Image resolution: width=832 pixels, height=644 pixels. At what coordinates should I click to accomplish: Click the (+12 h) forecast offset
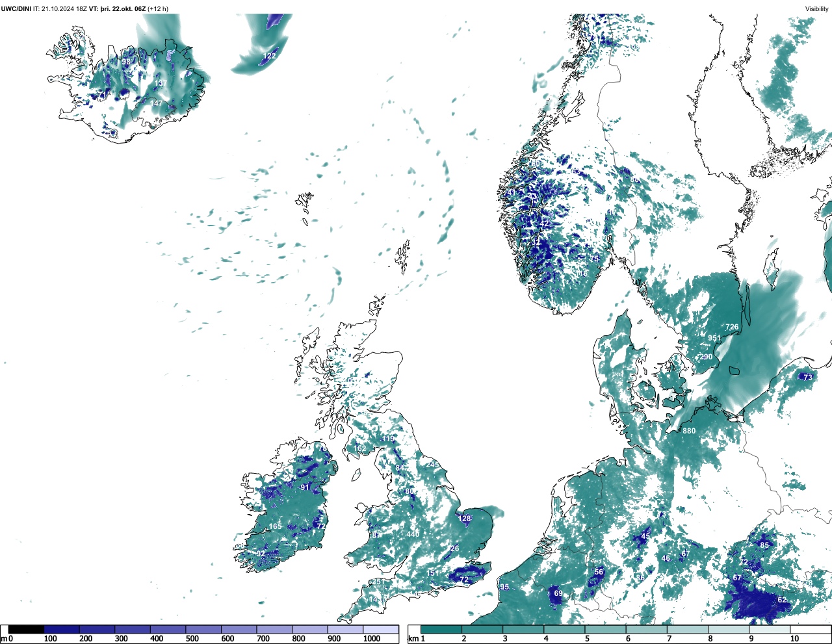click(x=158, y=9)
